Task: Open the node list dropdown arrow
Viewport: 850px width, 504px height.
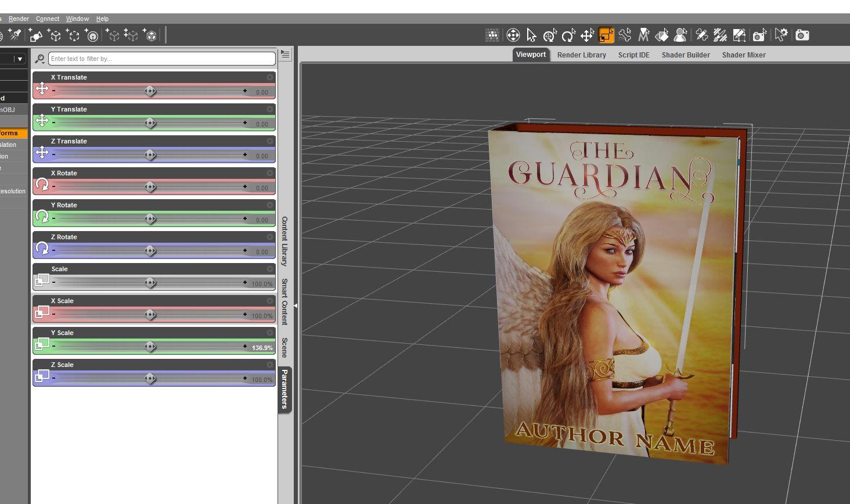Action: [20, 59]
